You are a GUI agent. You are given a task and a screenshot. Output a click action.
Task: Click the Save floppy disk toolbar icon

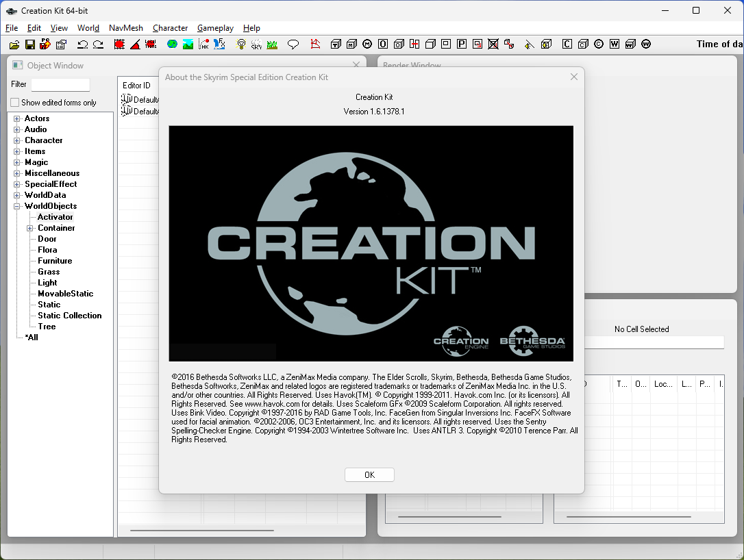pos(30,44)
